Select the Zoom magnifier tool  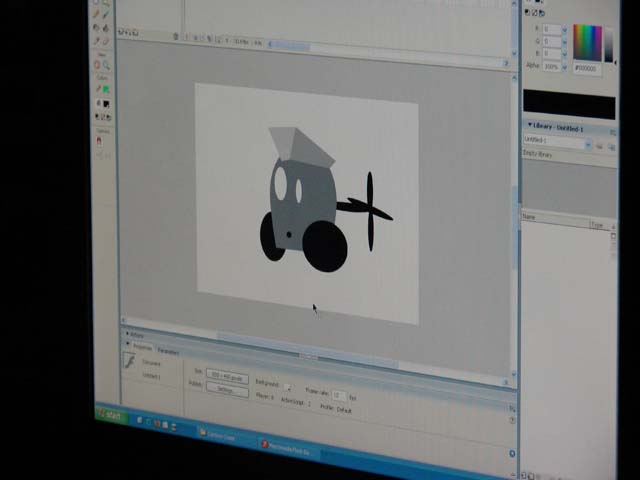107,66
